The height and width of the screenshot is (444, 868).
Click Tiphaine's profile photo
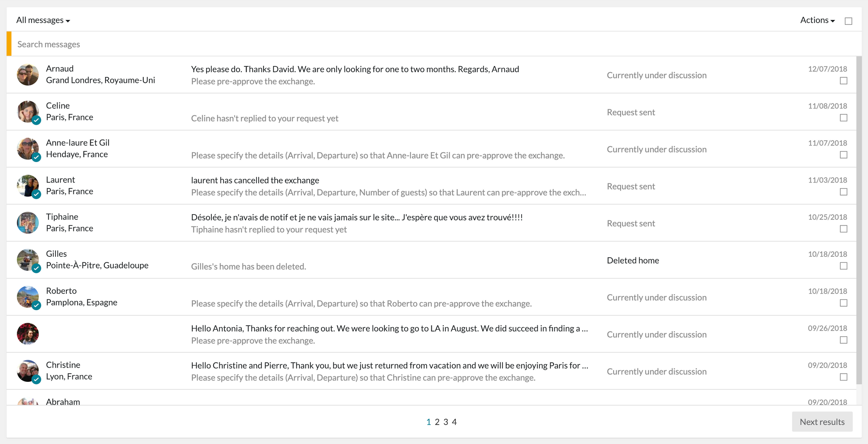pos(28,223)
